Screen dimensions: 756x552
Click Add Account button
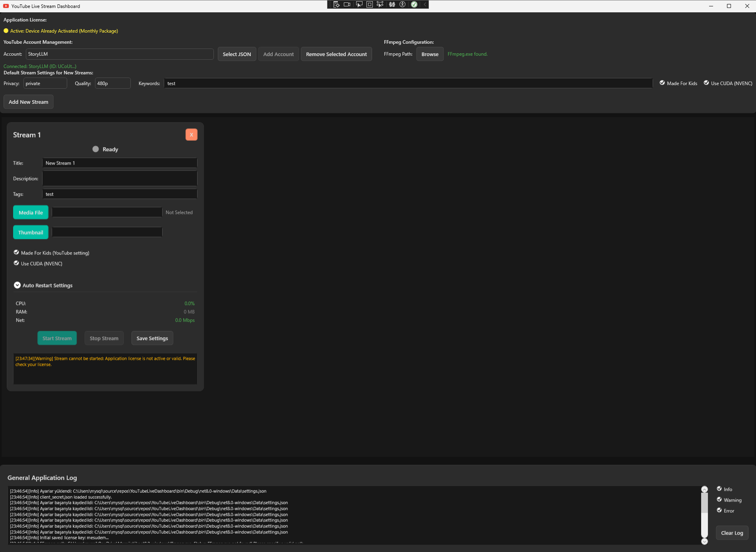tap(279, 54)
